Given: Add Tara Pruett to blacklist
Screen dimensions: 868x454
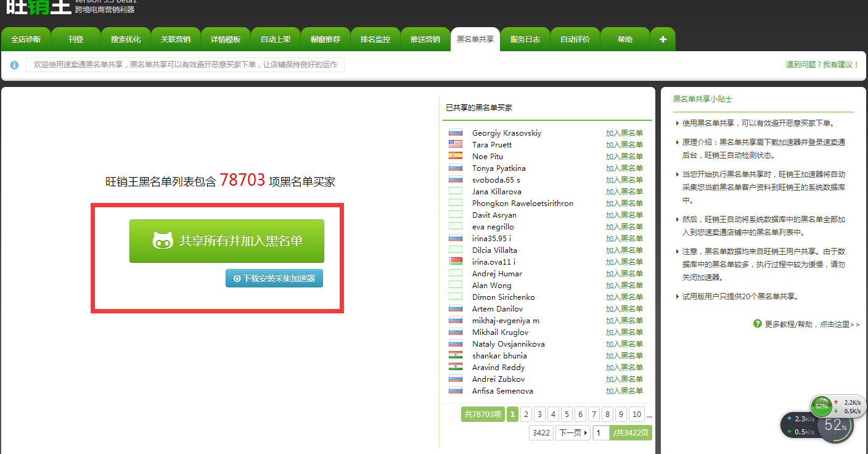Looking at the screenshot, I should [624, 144].
